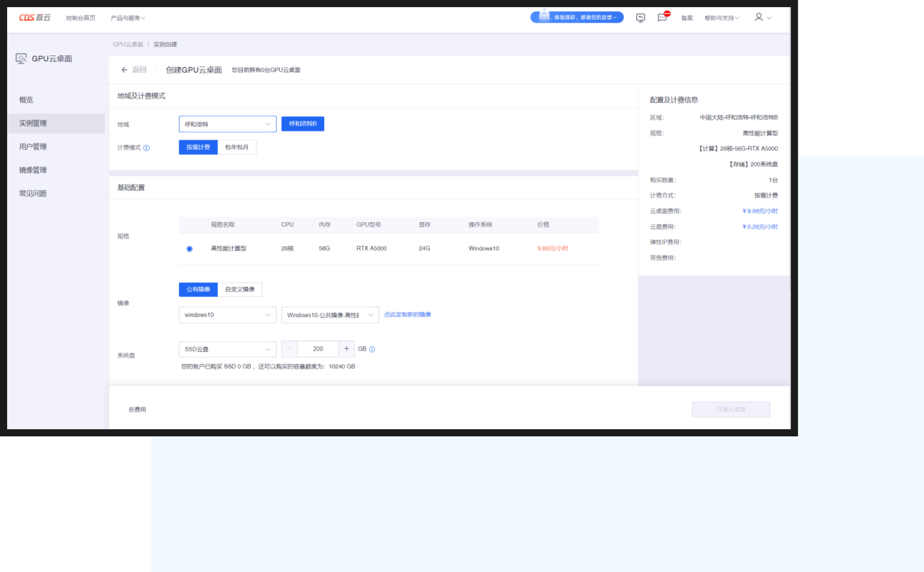Click the user account avatar icon

click(x=758, y=17)
